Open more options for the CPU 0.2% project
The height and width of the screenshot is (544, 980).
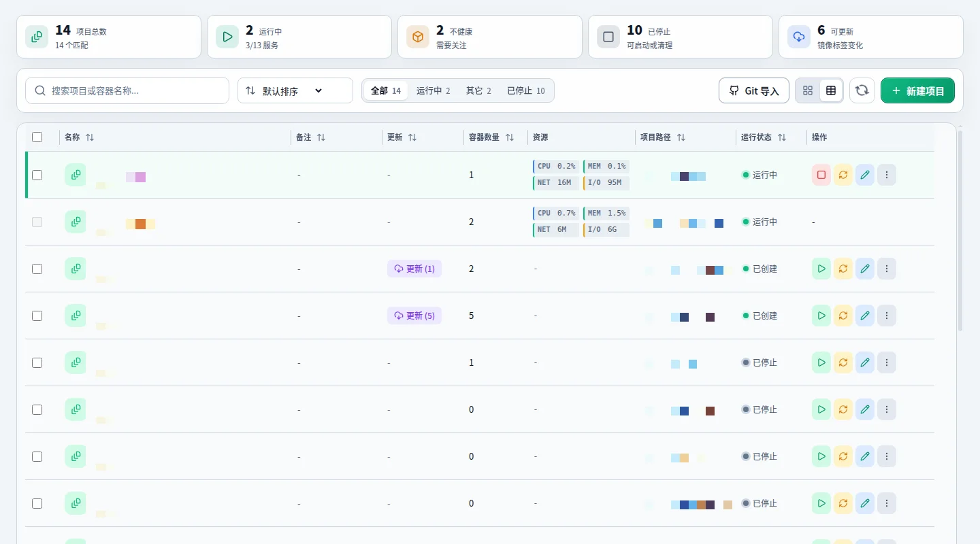tap(887, 175)
